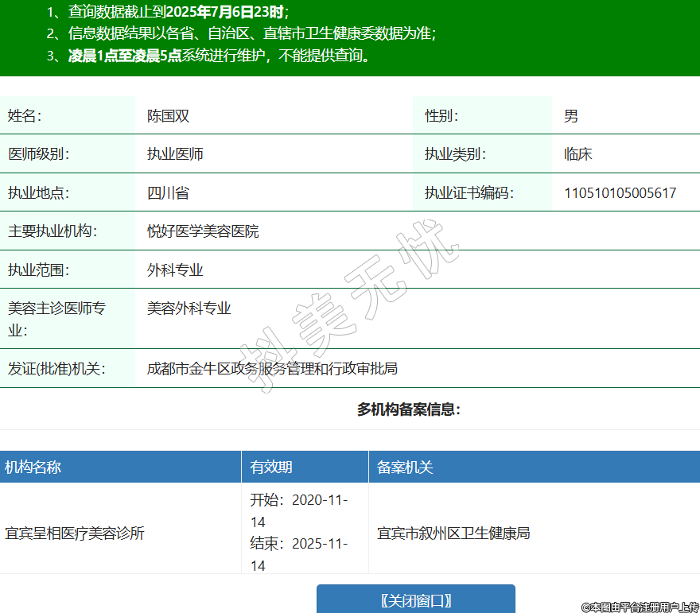The height and width of the screenshot is (613, 700).
Task: Click the 备案机关 column header
Action: [x=405, y=468]
